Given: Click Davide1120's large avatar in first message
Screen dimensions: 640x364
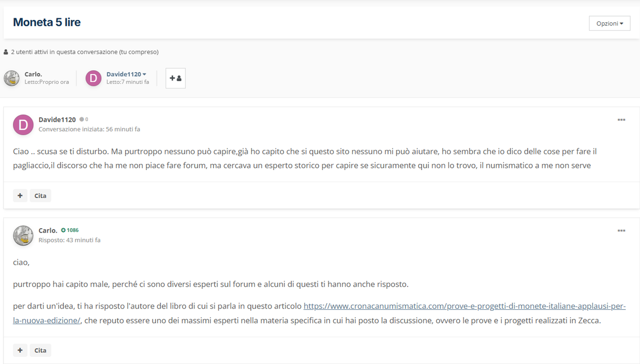Looking at the screenshot, I should (x=23, y=125).
